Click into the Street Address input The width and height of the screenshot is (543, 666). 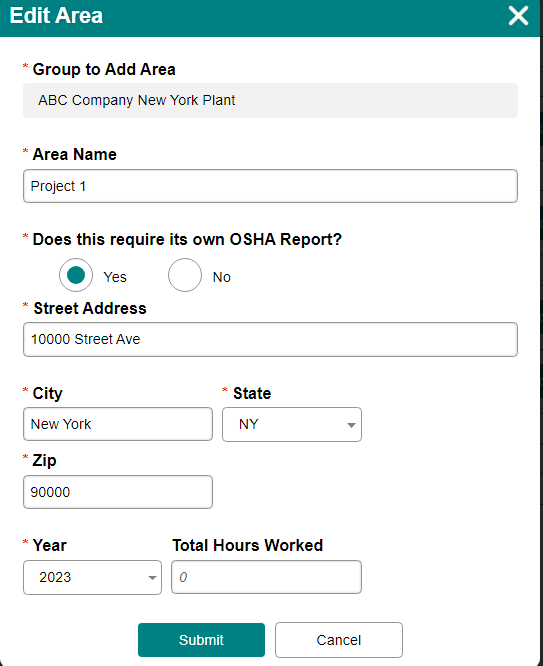pos(270,339)
